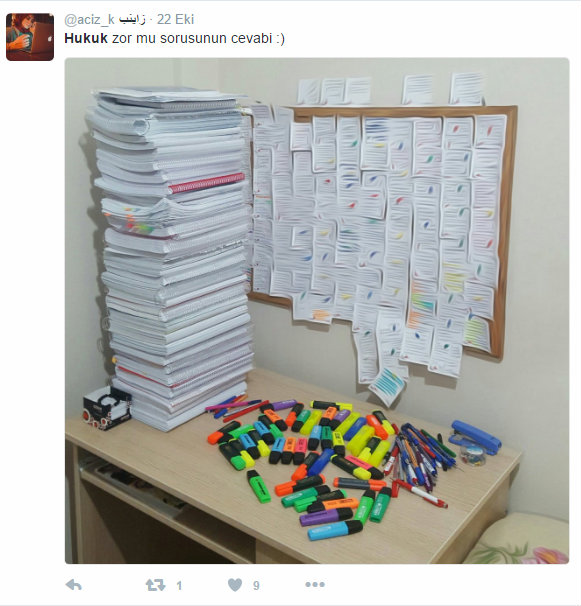This screenshot has width=581, height=606.
Task: Click the floral cushion in photo corner
Action: point(520,539)
